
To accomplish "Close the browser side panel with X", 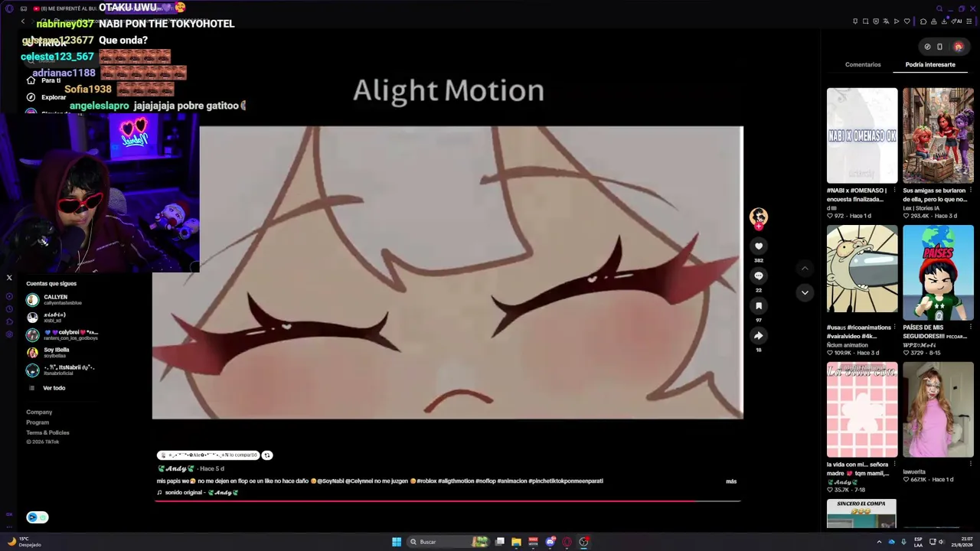I will [x=9, y=278].
